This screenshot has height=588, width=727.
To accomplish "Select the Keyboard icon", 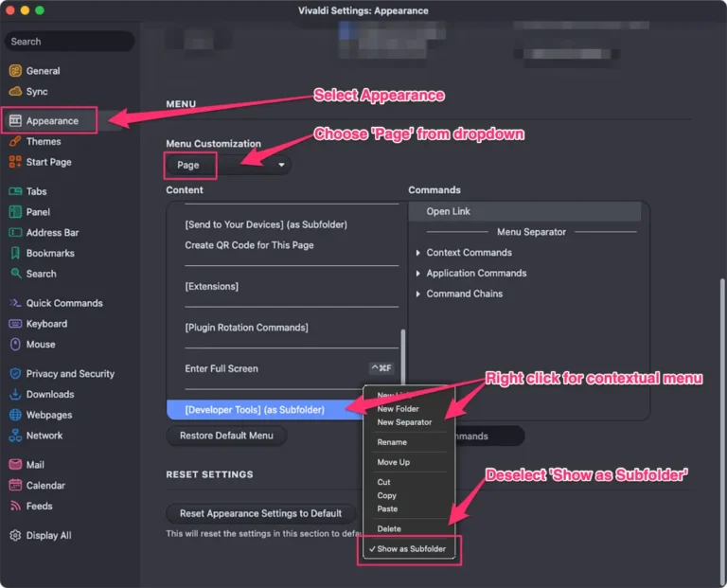I will pyautogui.click(x=15, y=324).
